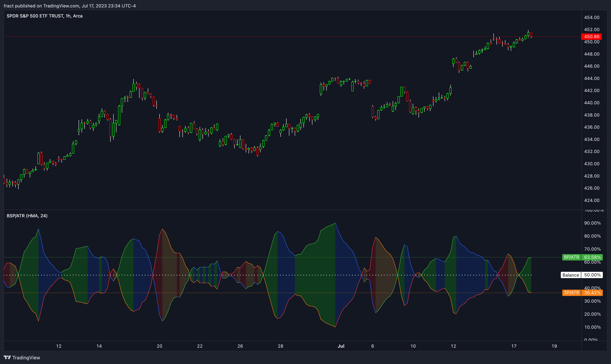Click the 14 date label on time axis
The width and height of the screenshot is (611, 364).
pos(99,346)
